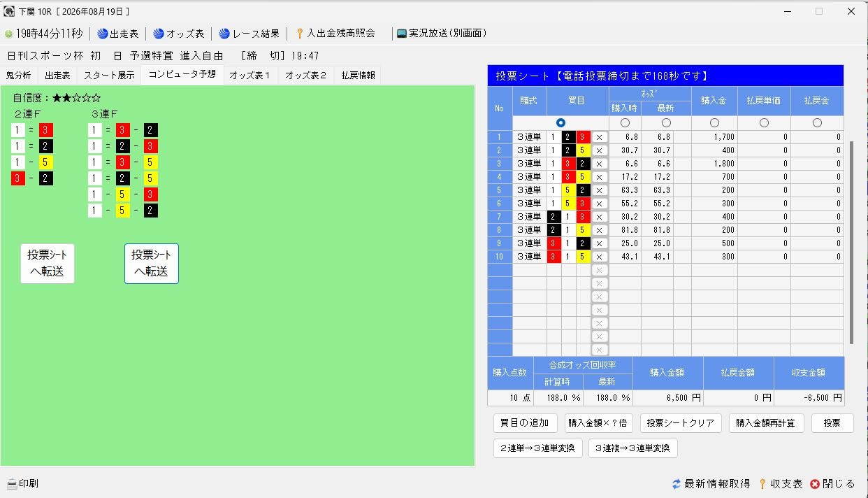Click the app icon in title bar

coord(9,11)
